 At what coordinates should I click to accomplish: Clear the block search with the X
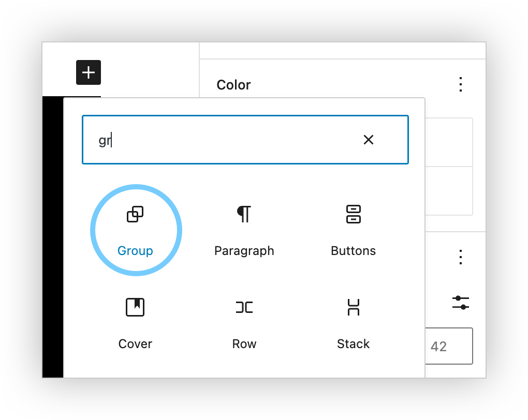coord(368,140)
